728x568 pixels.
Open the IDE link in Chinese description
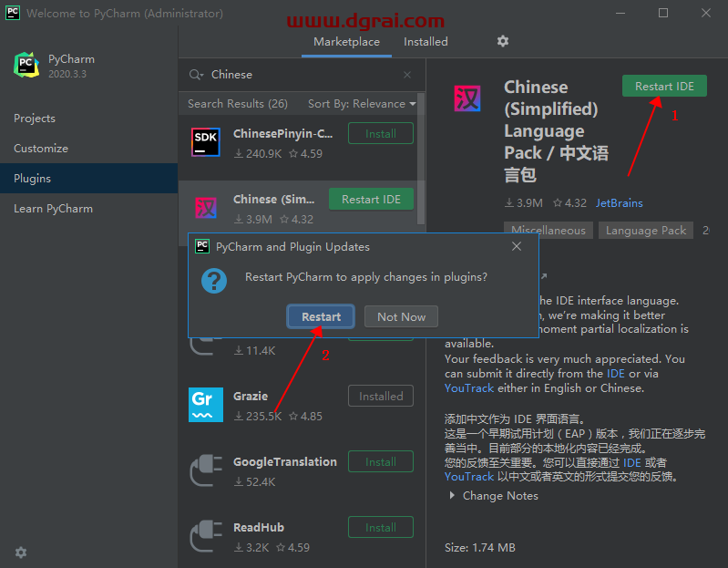pos(632,462)
